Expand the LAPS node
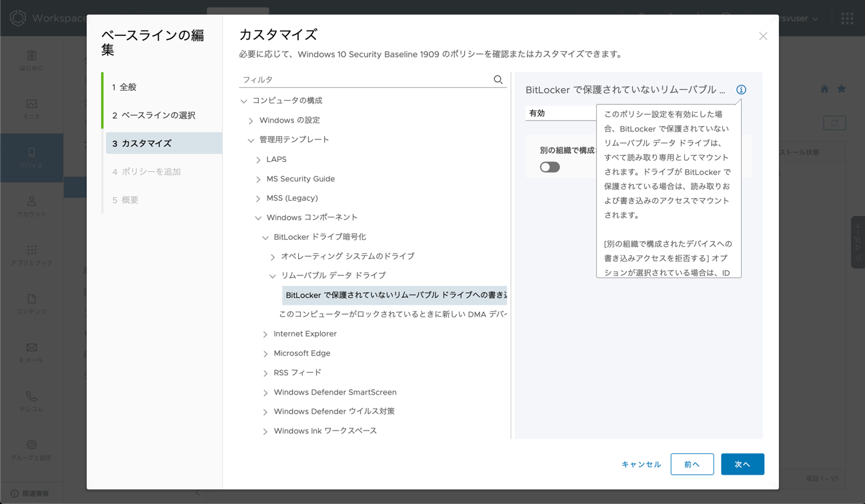 259,160
